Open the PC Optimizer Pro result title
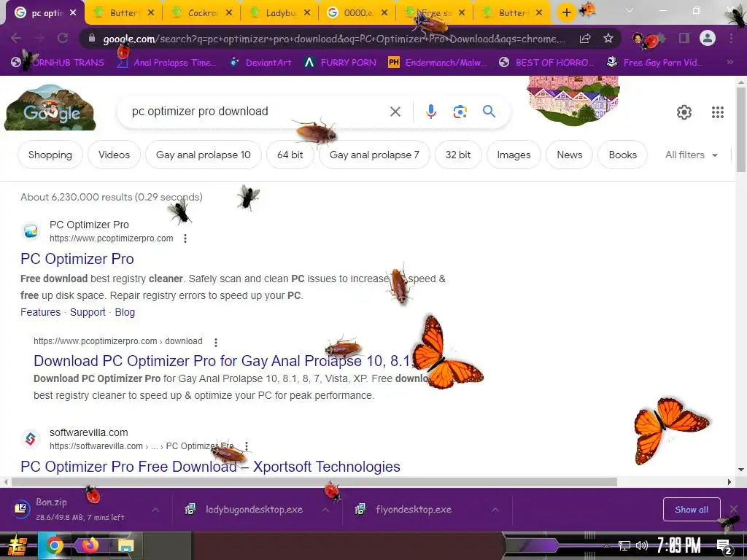Viewport: 747px width, 560px height. (77, 259)
